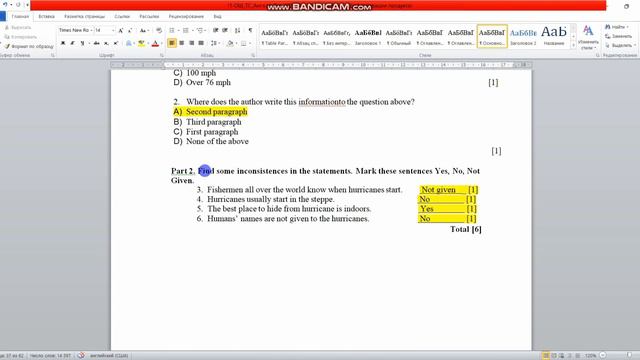Open borders options
The width and height of the screenshot is (640, 360).
pos(243,43)
